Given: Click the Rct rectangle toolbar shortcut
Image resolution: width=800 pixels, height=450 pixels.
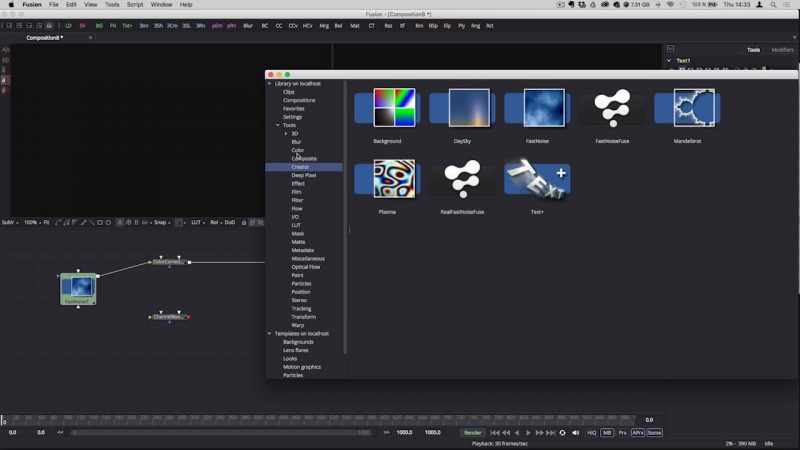Looking at the screenshot, I should point(490,26).
